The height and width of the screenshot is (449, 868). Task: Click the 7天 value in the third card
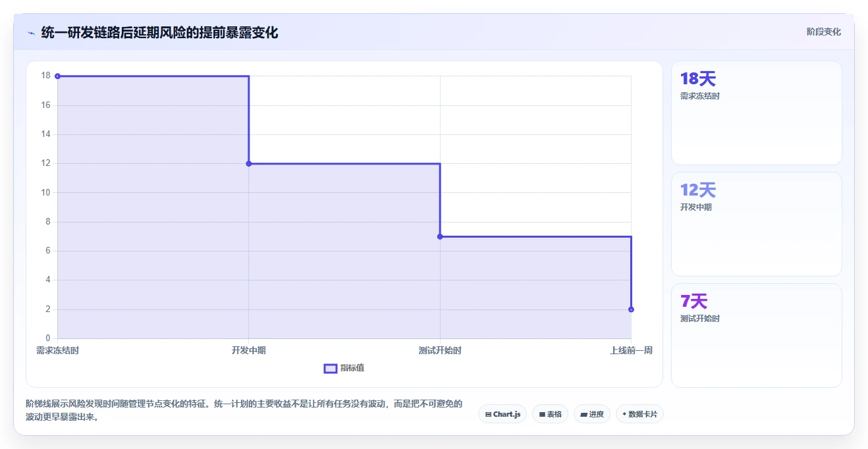[x=693, y=302]
